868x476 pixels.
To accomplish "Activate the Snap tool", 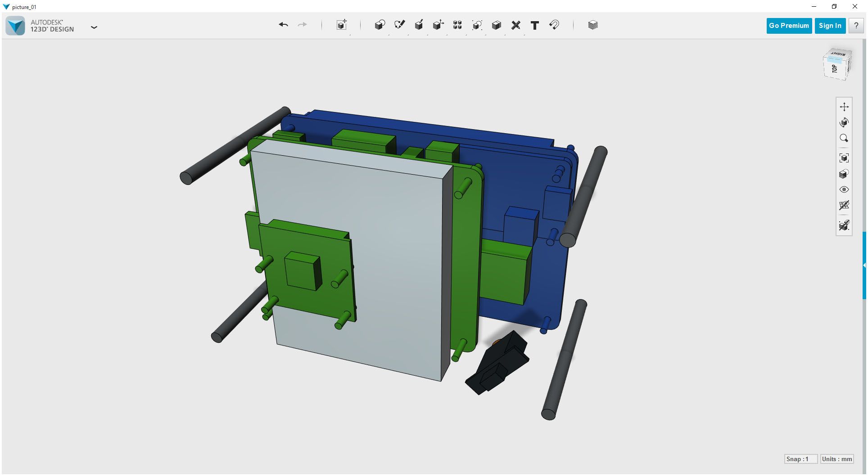I will click(x=554, y=25).
